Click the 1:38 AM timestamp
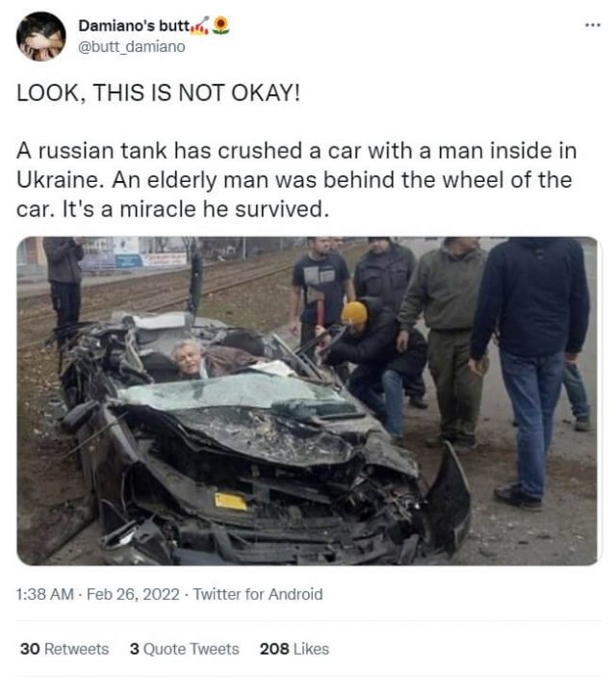The width and height of the screenshot is (616, 677). (45, 594)
